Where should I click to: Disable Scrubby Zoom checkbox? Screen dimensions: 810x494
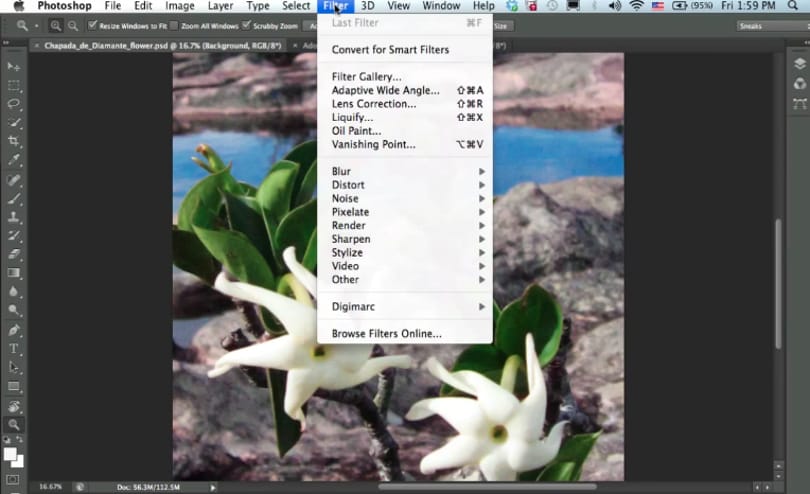tap(246, 25)
